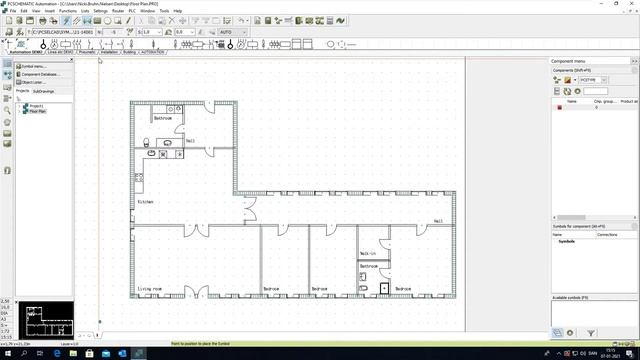Click the component search input field
Screen dimensions: 640x360
pyautogui.click(x=595, y=91)
